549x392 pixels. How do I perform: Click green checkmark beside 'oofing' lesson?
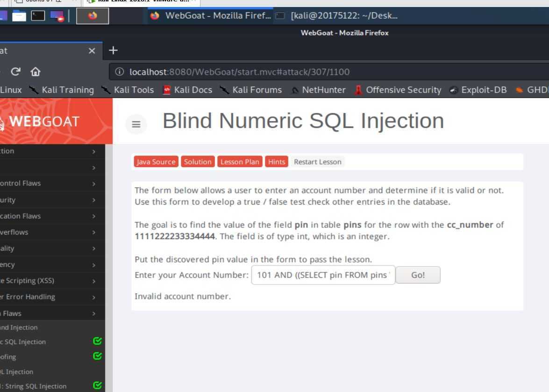click(x=97, y=356)
